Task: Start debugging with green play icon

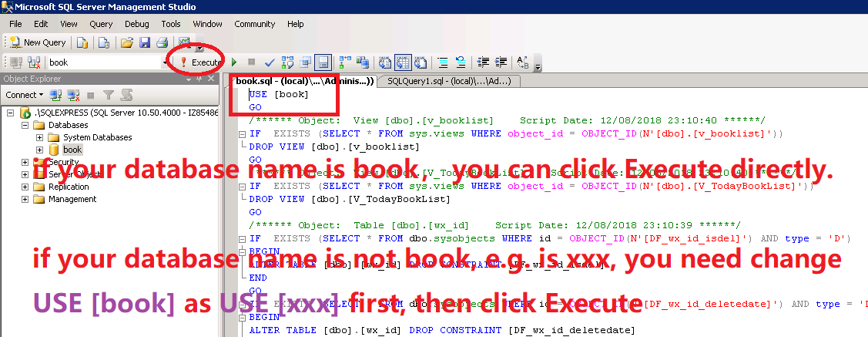Action: pyautogui.click(x=234, y=62)
